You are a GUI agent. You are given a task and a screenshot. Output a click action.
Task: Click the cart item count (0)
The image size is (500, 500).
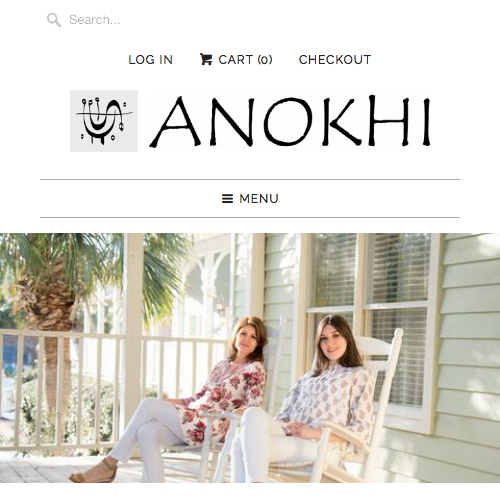(x=265, y=60)
